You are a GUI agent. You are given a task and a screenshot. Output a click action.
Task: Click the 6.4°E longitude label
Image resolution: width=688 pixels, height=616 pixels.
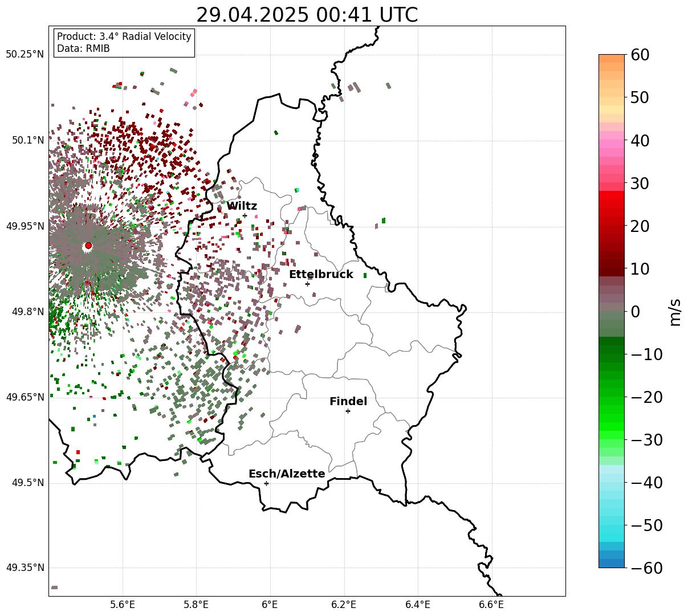click(x=418, y=605)
